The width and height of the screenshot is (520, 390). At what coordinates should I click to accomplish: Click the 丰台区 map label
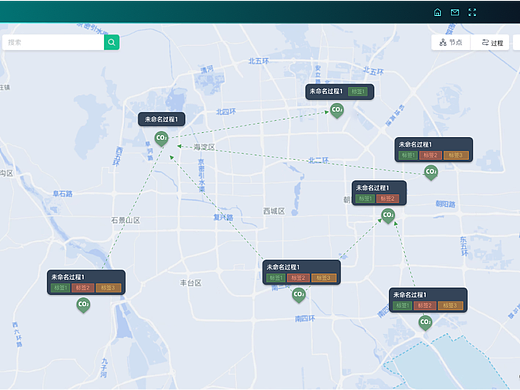pos(191,283)
